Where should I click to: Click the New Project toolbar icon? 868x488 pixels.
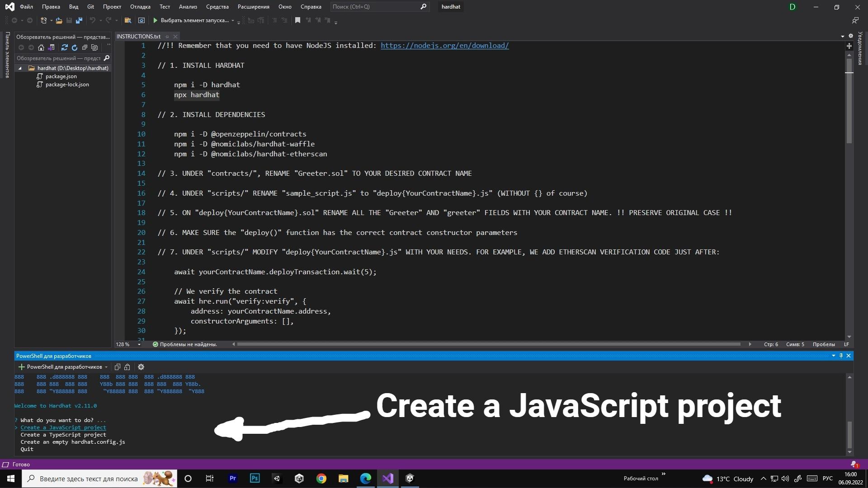(x=43, y=20)
